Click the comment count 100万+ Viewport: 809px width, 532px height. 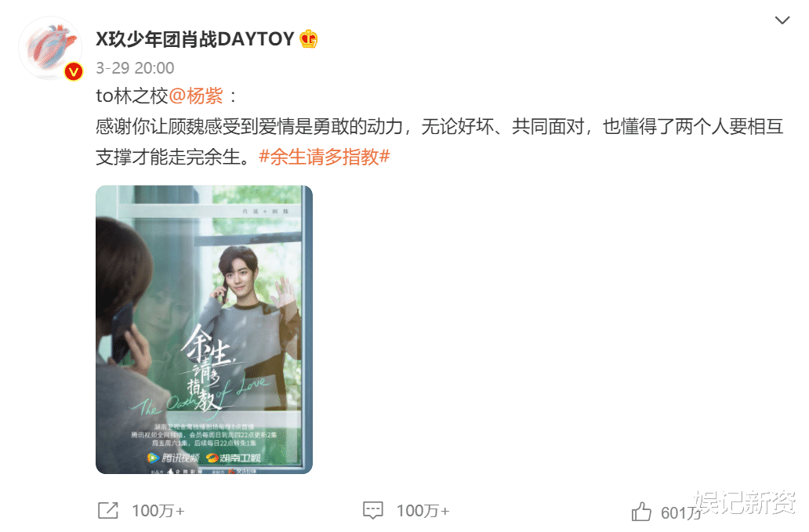point(423,511)
